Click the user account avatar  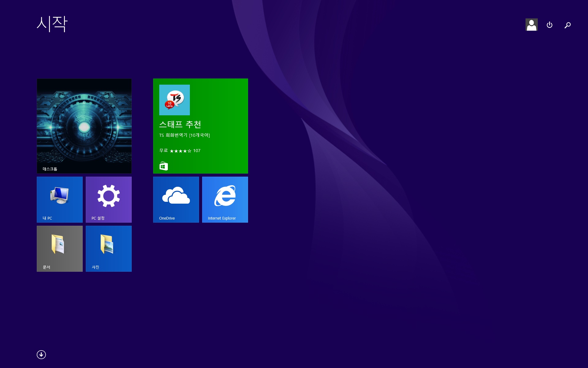coord(532,25)
